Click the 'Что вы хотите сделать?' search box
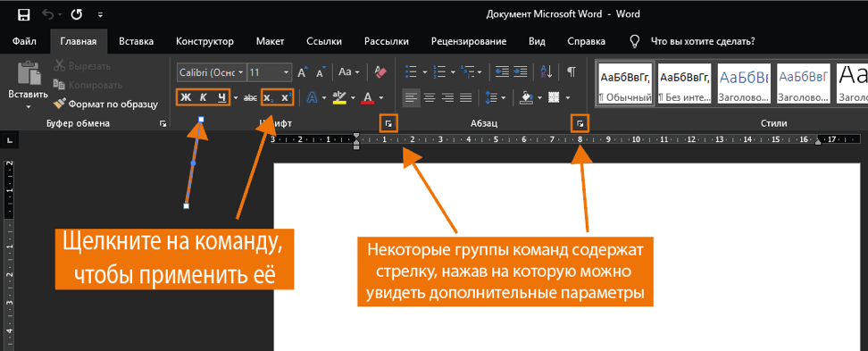This screenshot has height=351, width=868. [703, 41]
